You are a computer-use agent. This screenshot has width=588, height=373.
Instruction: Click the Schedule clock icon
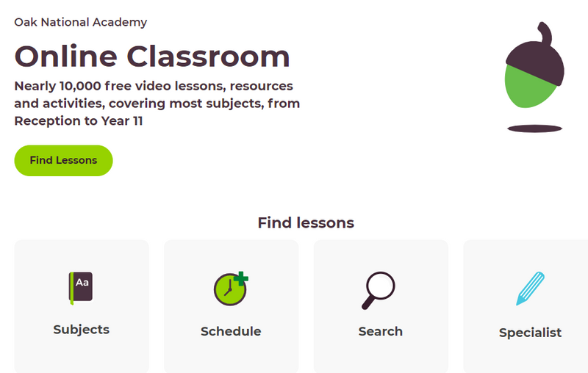[x=229, y=289]
